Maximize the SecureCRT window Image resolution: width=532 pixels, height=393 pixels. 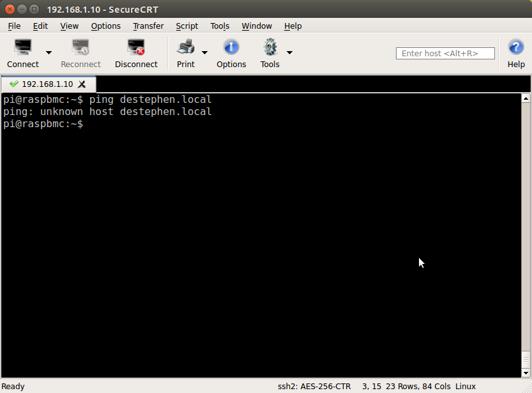coord(34,9)
